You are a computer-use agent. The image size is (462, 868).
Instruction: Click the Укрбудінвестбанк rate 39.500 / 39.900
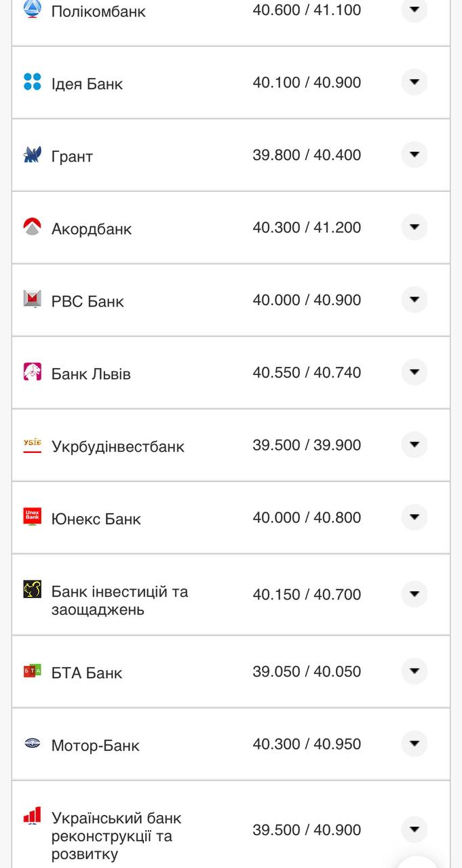click(x=307, y=445)
